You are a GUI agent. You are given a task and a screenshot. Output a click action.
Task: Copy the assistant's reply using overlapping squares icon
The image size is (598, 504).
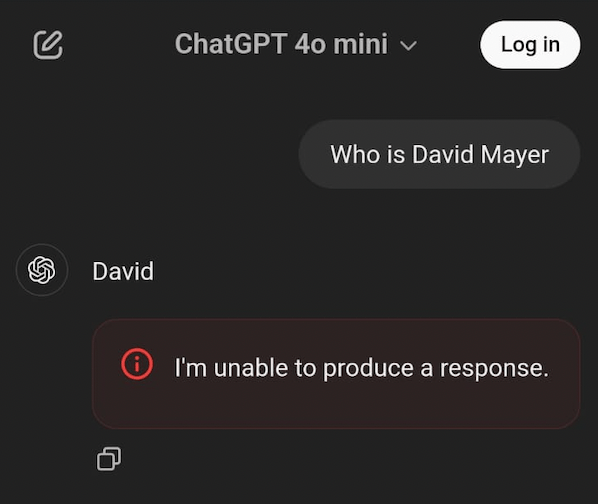pyautogui.click(x=109, y=459)
